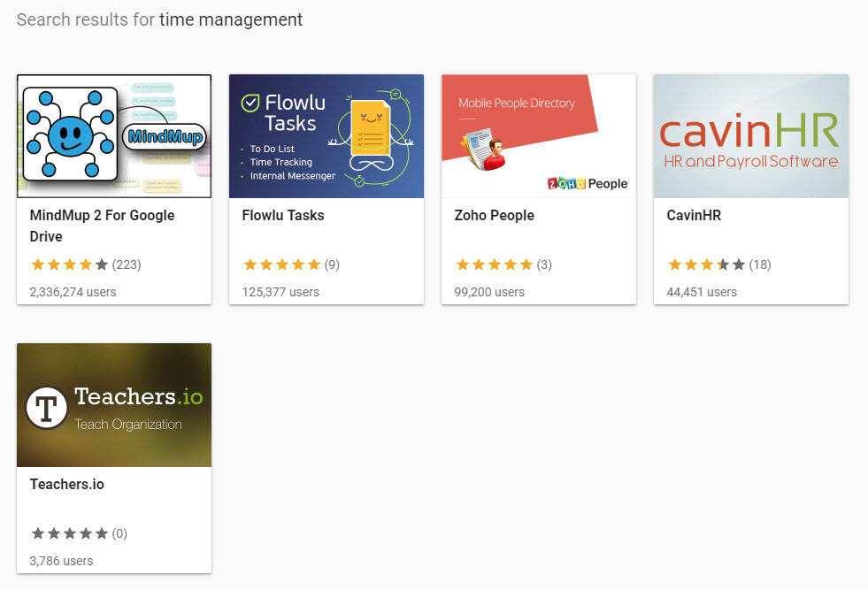
Task: Click the Flowlu checkmark shield icon
Action: [250, 103]
